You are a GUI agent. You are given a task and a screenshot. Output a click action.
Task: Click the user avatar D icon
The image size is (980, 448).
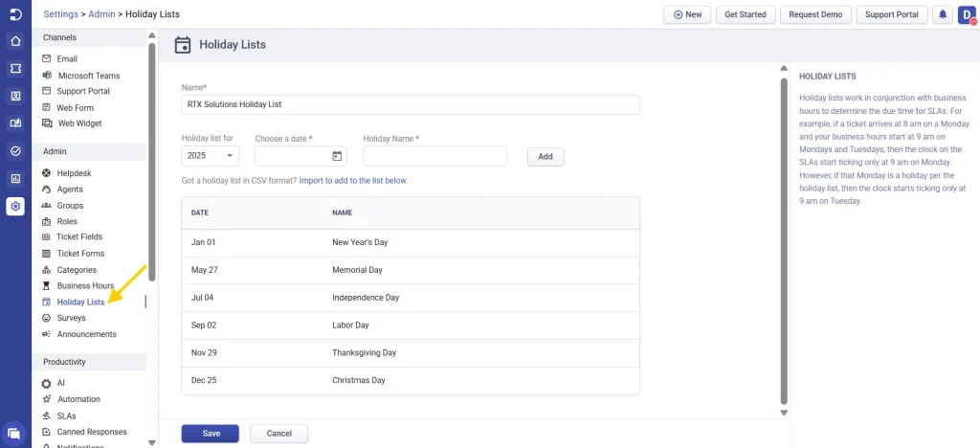[967, 14]
